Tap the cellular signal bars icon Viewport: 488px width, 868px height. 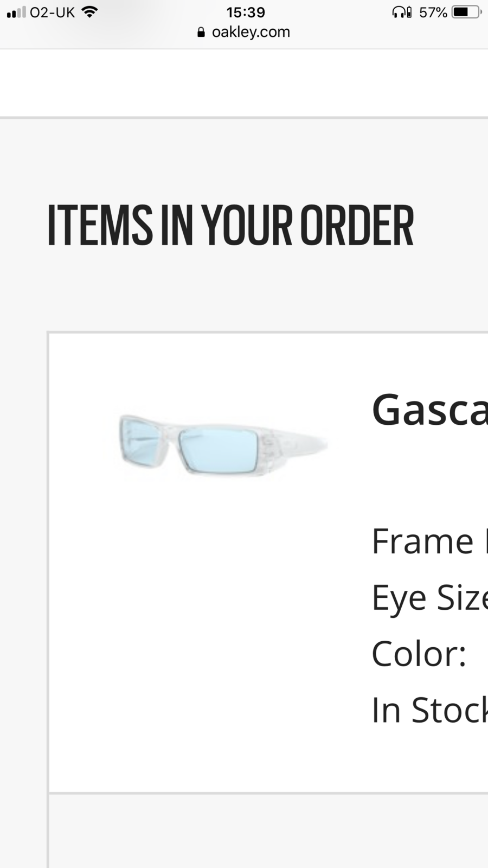(x=16, y=12)
